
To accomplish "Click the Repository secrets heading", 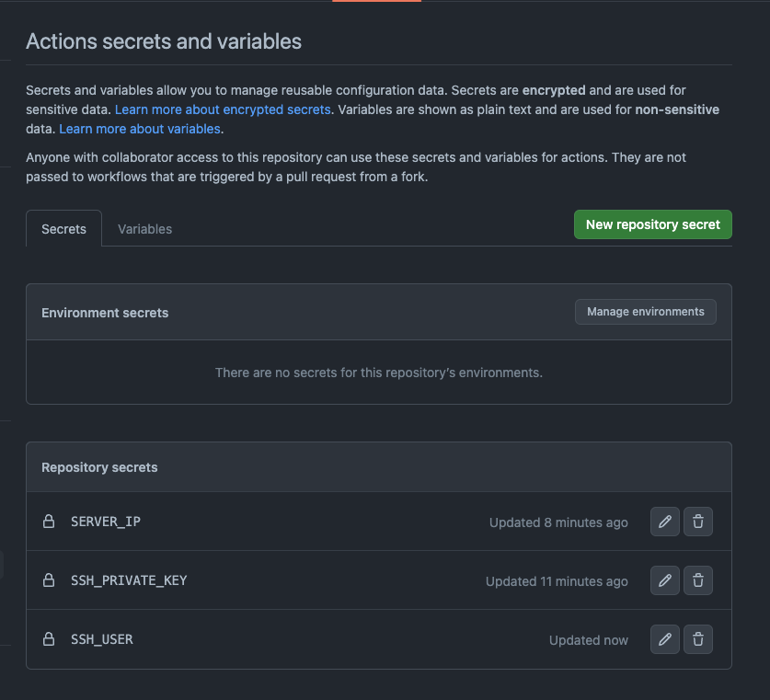I will tap(99, 467).
